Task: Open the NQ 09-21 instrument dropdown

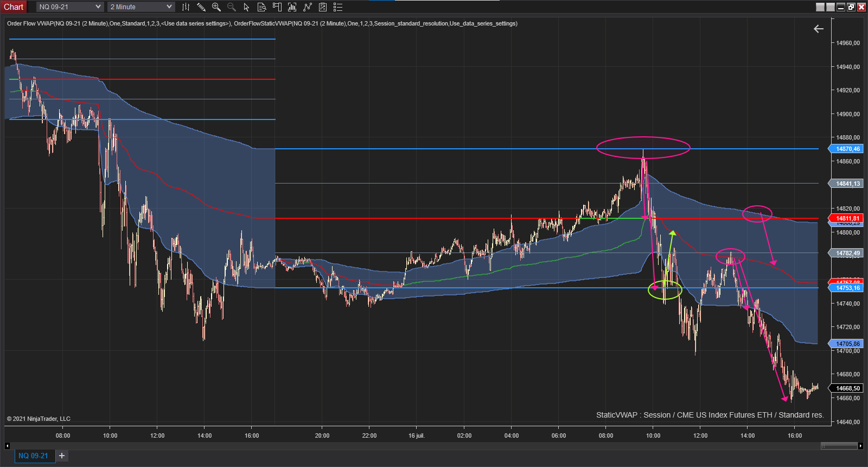Action: (x=70, y=7)
